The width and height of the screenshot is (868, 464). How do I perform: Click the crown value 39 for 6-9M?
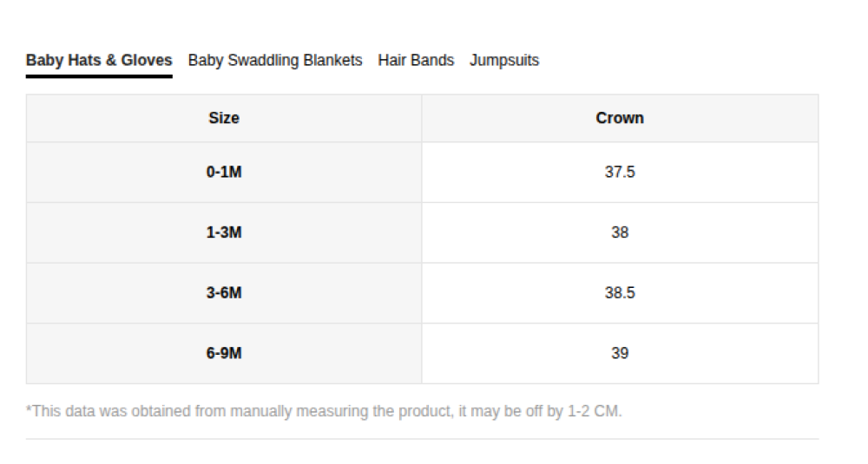click(620, 353)
